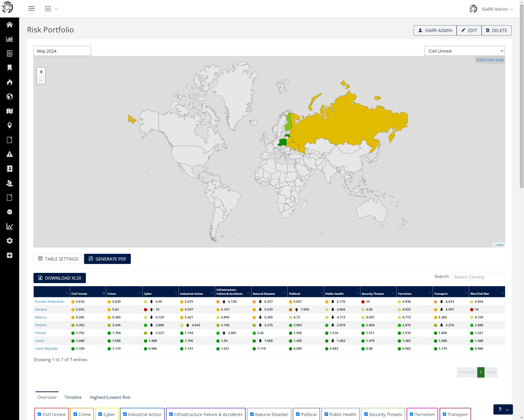Image resolution: width=524 pixels, height=420 pixels.
Task: Switch to the Timeline tab
Action: click(73, 397)
